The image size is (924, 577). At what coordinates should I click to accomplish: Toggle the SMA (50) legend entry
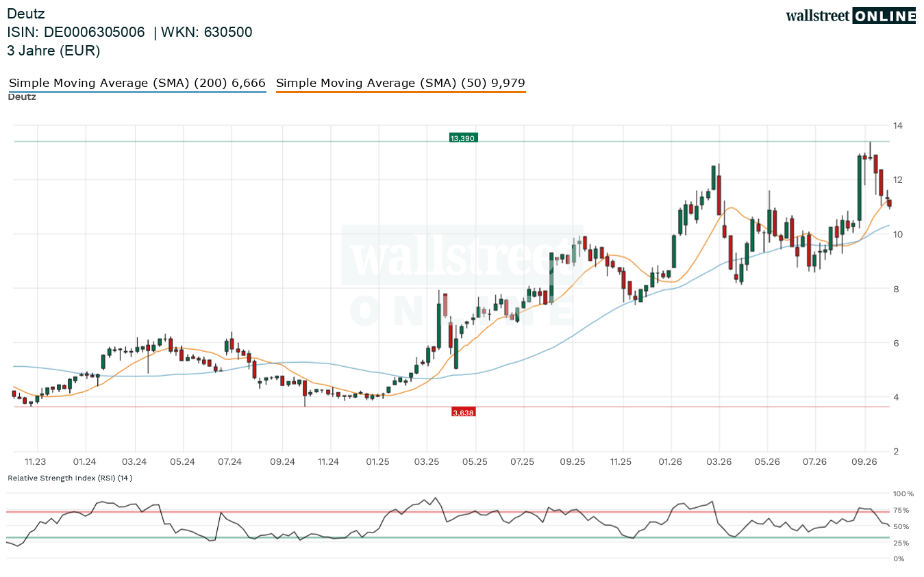point(401,83)
